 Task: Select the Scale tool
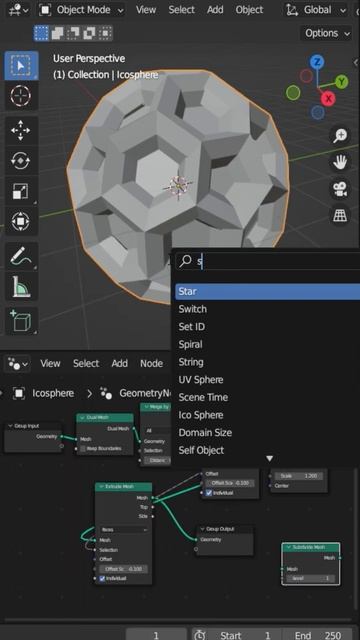pyautogui.click(x=20, y=191)
